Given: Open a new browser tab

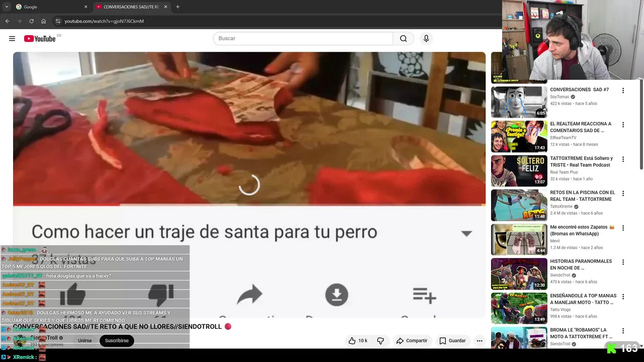Looking at the screenshot, I should pyautogui.click(x=178, y=7).
